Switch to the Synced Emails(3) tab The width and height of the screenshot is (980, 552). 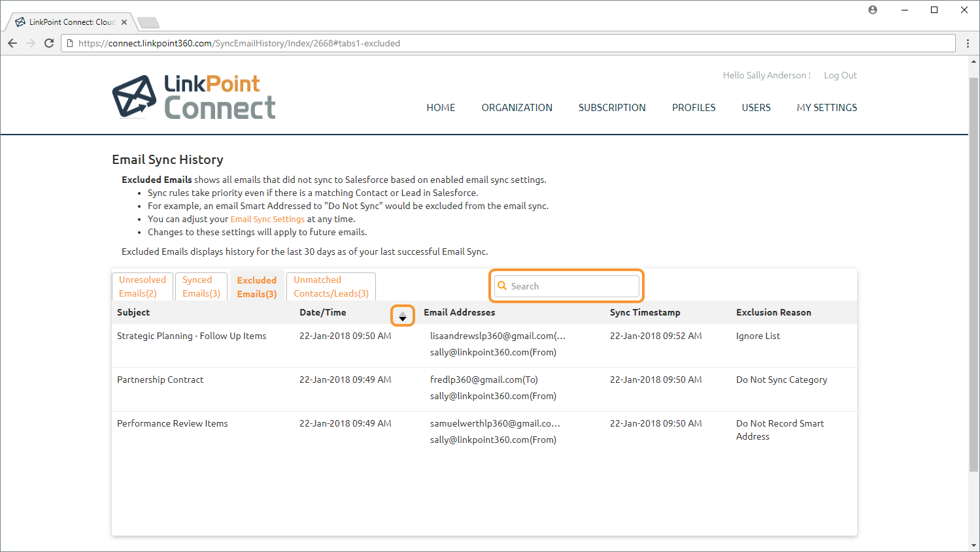(201, 287)
